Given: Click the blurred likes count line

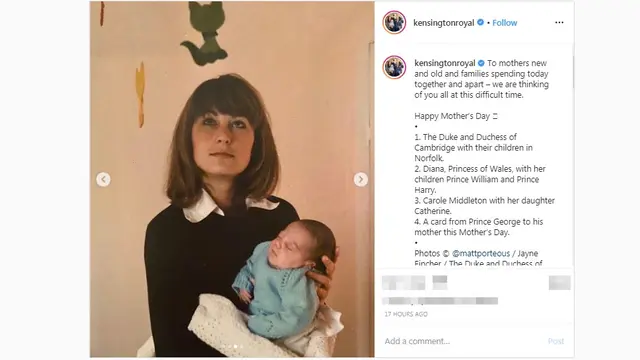Looking at the screenshot, I should (x=440, y=301).
